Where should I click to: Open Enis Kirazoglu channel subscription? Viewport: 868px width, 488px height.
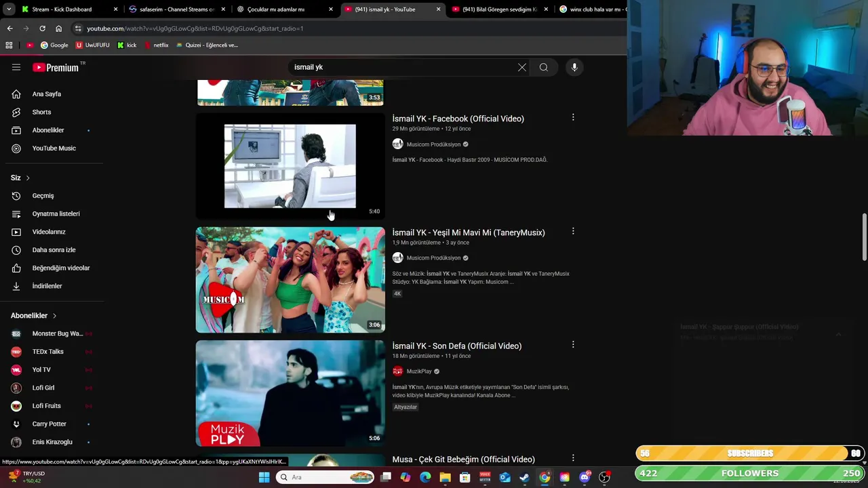point(52,442)
